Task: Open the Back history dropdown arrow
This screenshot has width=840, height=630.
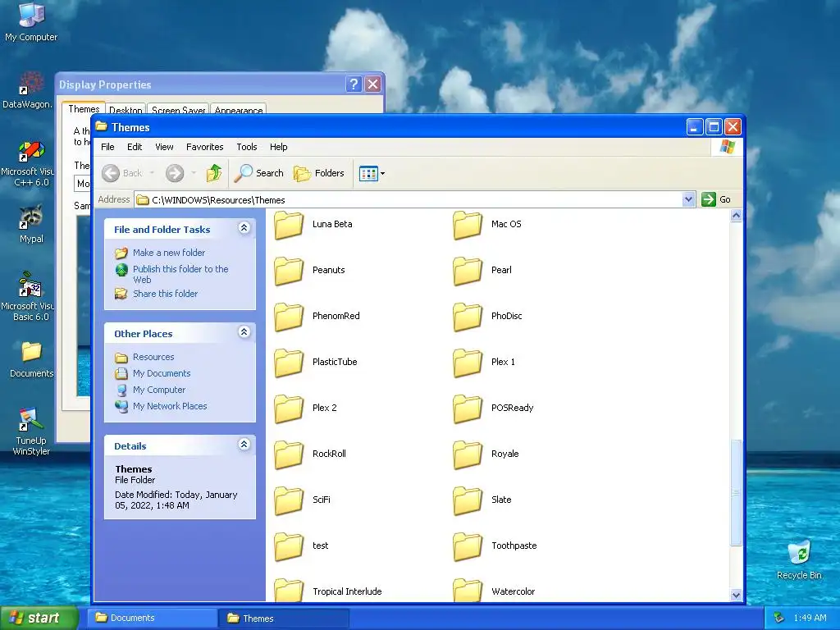Action: pyautogui.click(x=152, y=173)
